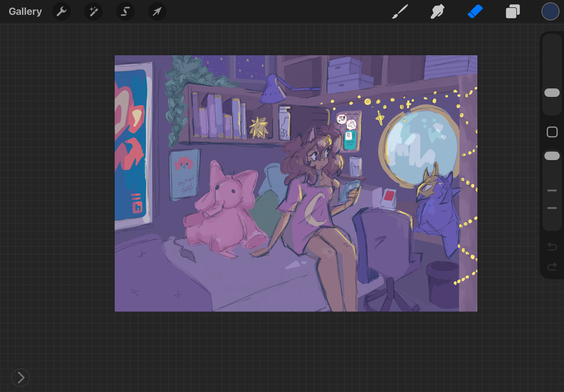Screen dimensions: 564x392
Task: Click the lower dash mark on sidebar
Action: (x=552, y=208)
